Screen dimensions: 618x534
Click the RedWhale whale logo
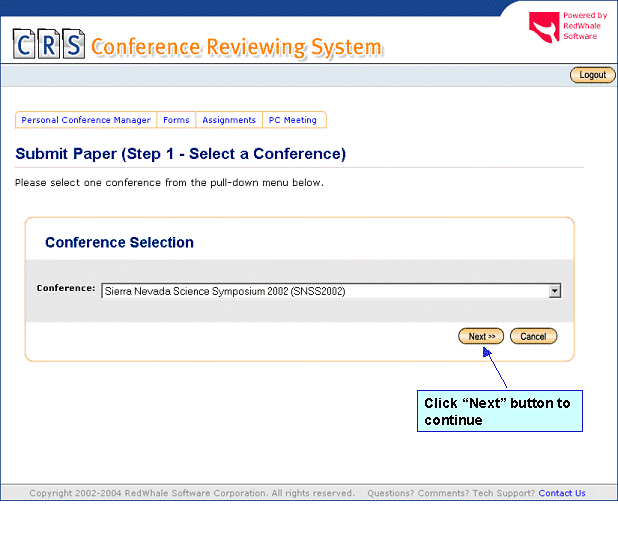point(543,27)
